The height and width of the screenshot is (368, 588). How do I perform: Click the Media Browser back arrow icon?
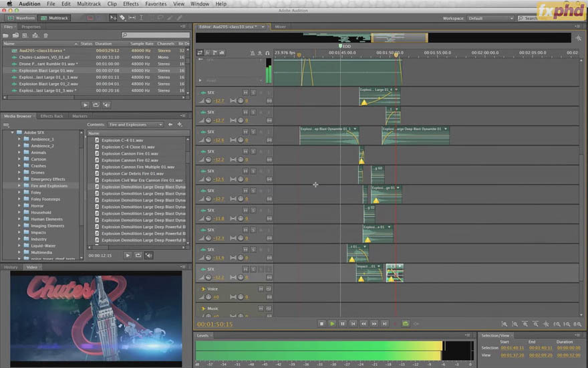[x=170, y=124]
